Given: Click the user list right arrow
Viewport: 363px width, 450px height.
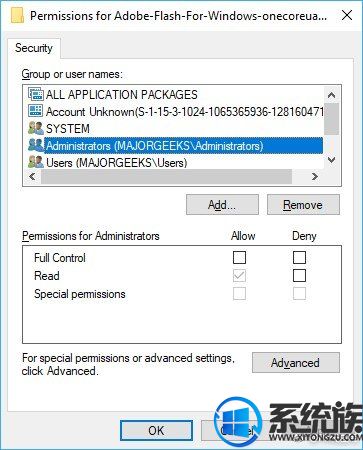Looking at the screenshot, I should [x=315, y=176].
